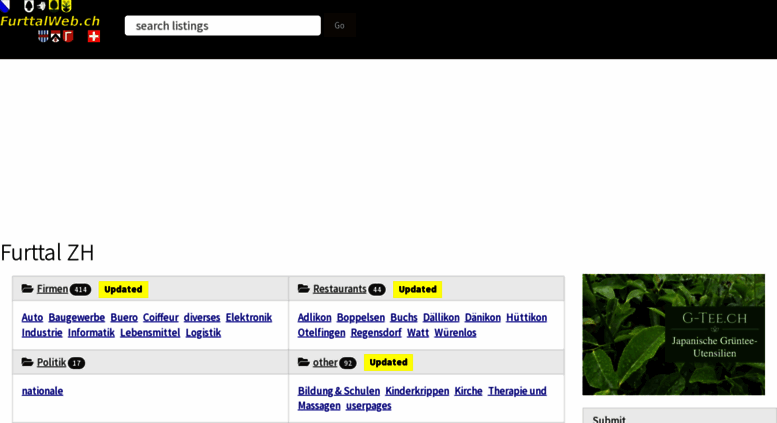This screenshot has height=423, width=777.
Task: Open the Lebensmittel subcategory link
Action: tap(150, 333)
